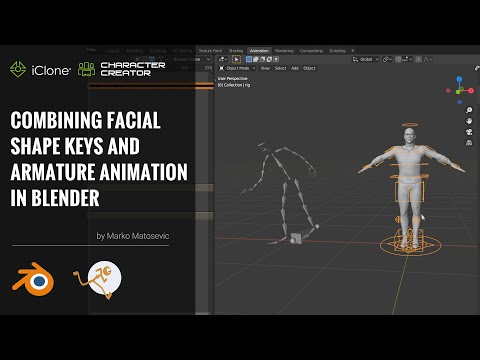
Task: Open the View menu in viewport header
Action: point(265,68)
